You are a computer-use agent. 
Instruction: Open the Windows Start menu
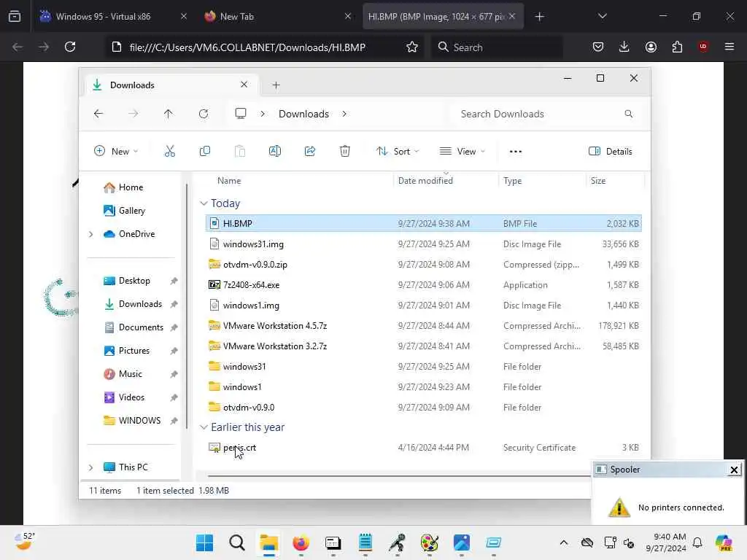coord(204,542)
